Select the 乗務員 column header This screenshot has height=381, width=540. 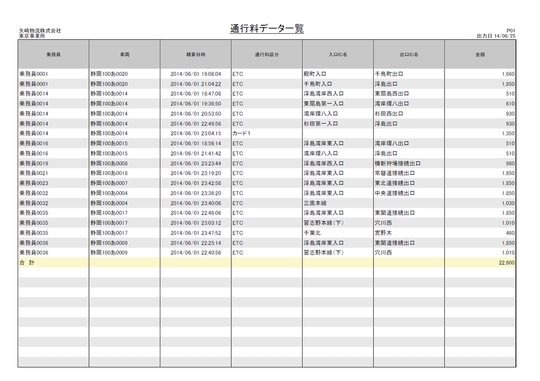[54, 54]
